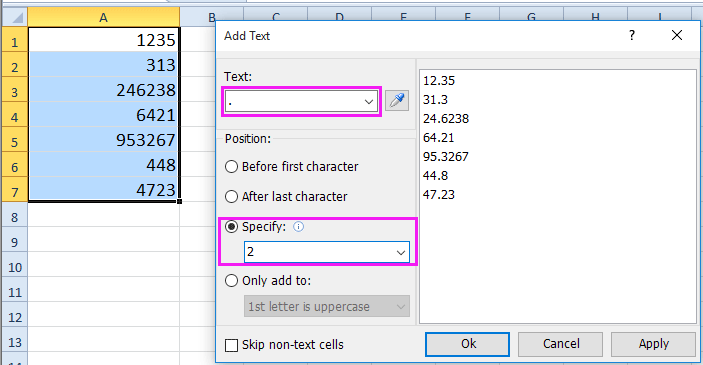
Task: Click the eyedropper extract text icon
Action: point(397,100)
